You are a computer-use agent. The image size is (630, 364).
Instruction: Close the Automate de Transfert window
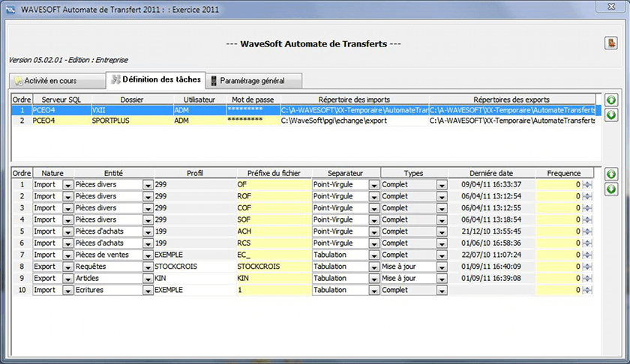[611, 7]
